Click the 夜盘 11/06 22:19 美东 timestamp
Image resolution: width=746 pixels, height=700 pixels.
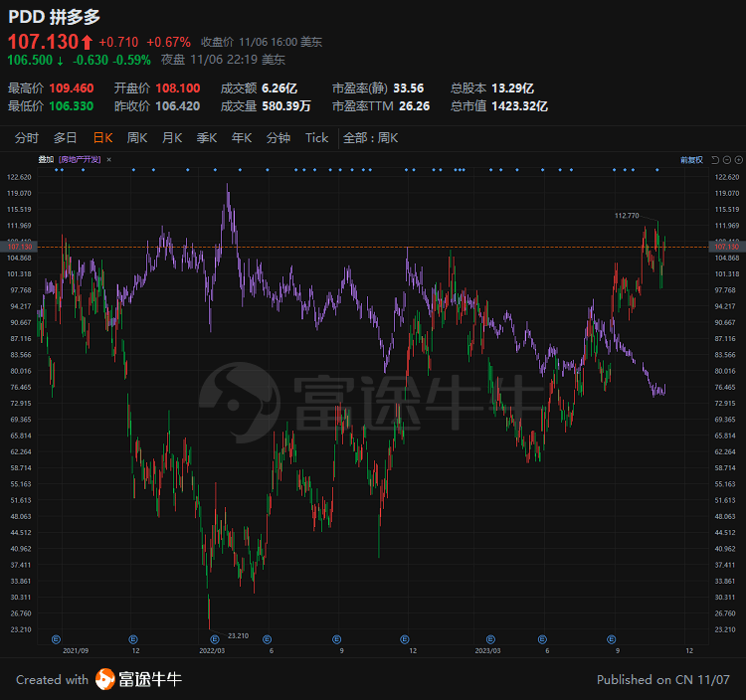223,60
